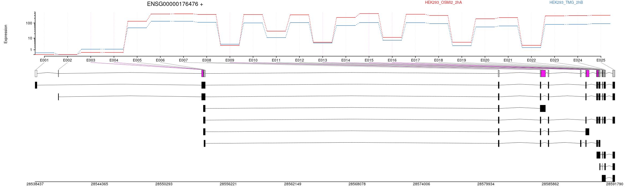644x188 pixels.
Task: Select exon bin label E008
Action: click(207, 60)
